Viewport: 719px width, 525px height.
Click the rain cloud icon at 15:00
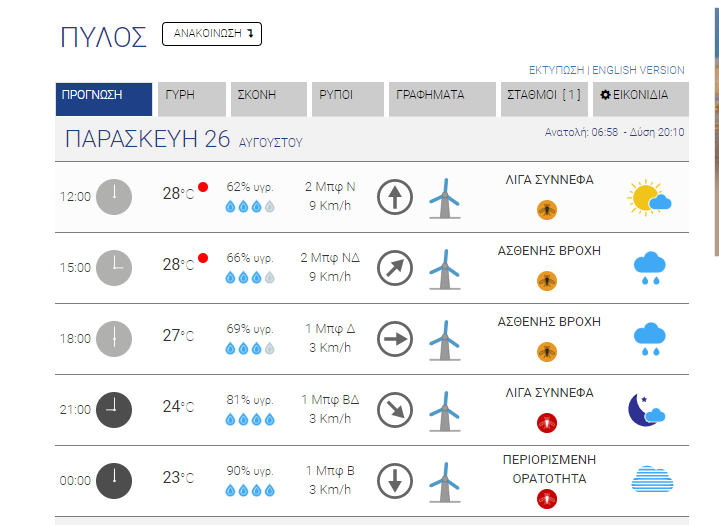[x=649, y=268]
